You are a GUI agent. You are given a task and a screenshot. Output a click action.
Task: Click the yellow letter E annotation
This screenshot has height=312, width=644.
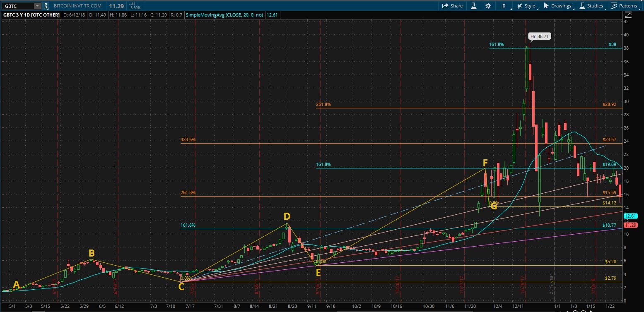(318, 272)
